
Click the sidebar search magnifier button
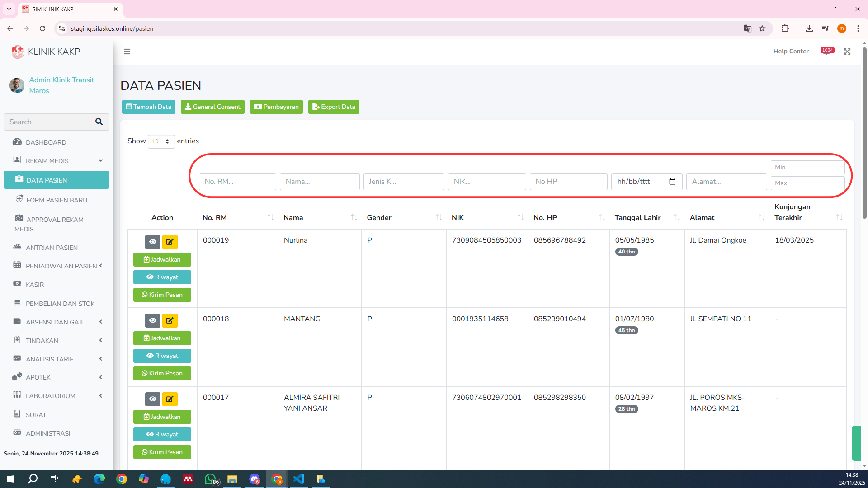point(99,122)
